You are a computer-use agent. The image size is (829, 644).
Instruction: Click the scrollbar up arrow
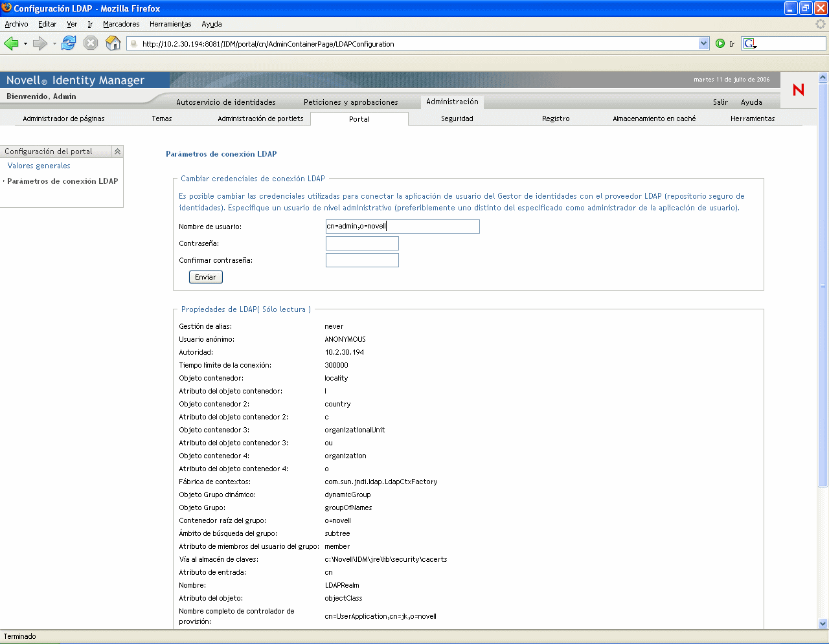pyautogui.click(x=823, y=77)
